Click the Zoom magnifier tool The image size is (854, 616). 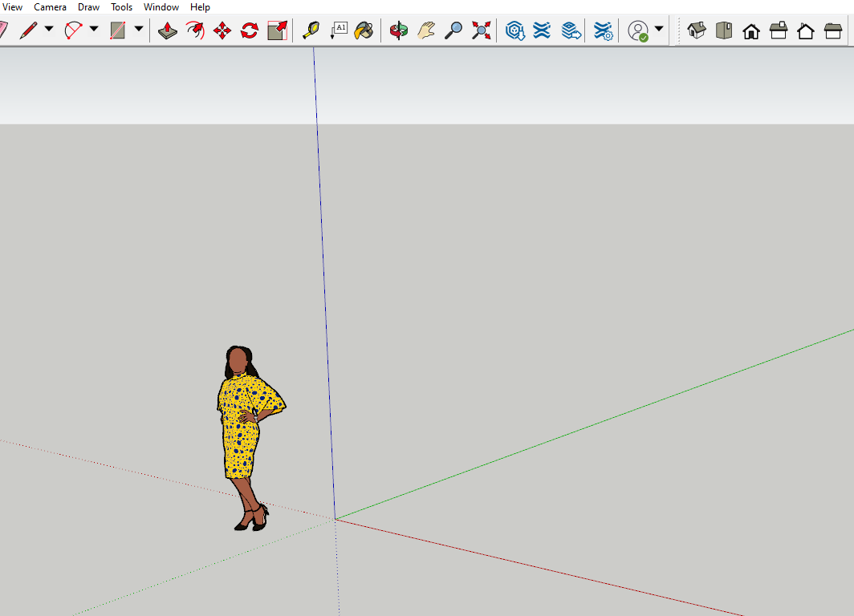click(453, 30)
